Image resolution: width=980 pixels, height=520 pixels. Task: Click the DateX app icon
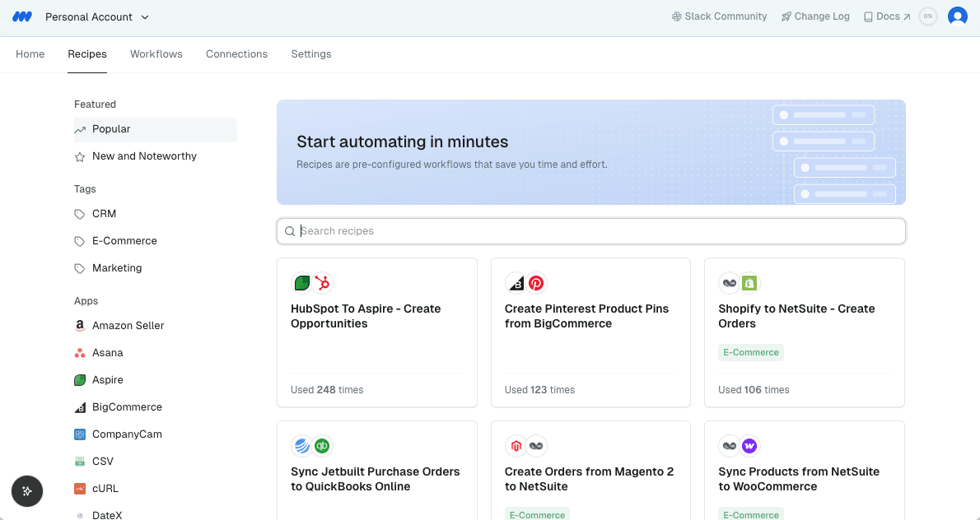(80, 516)
